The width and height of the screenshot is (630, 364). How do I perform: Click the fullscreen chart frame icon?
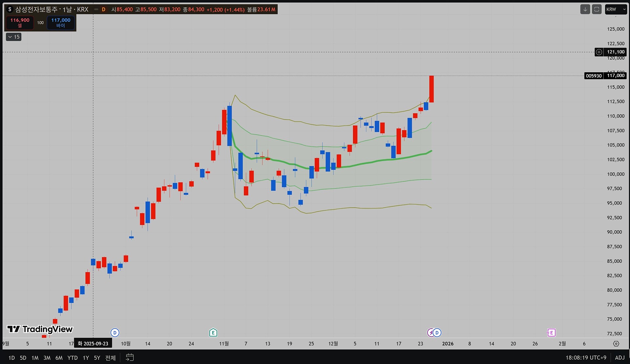pyautogui.click(x=597, y=9)
